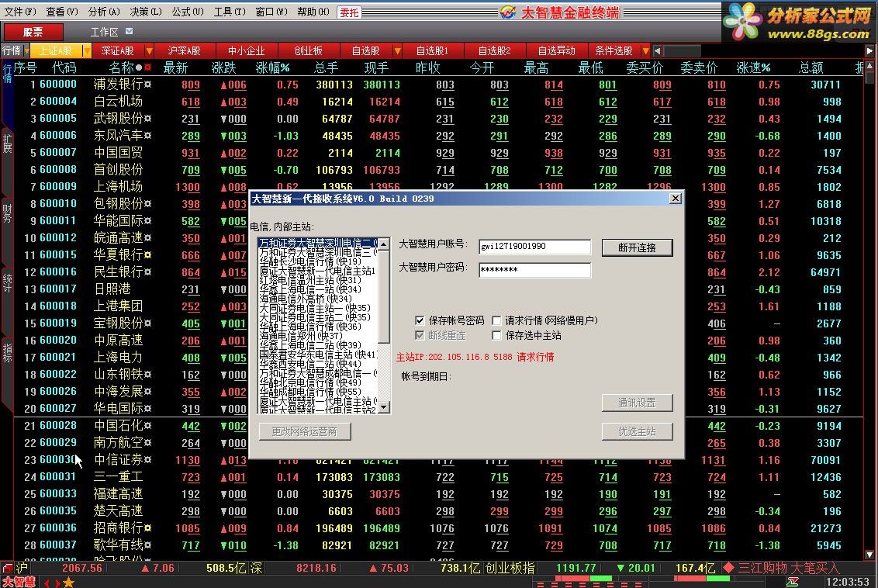This screenshot has width=878, height=588.
Task: Select stock row 600036 招商银行
Action: [438, 528]
